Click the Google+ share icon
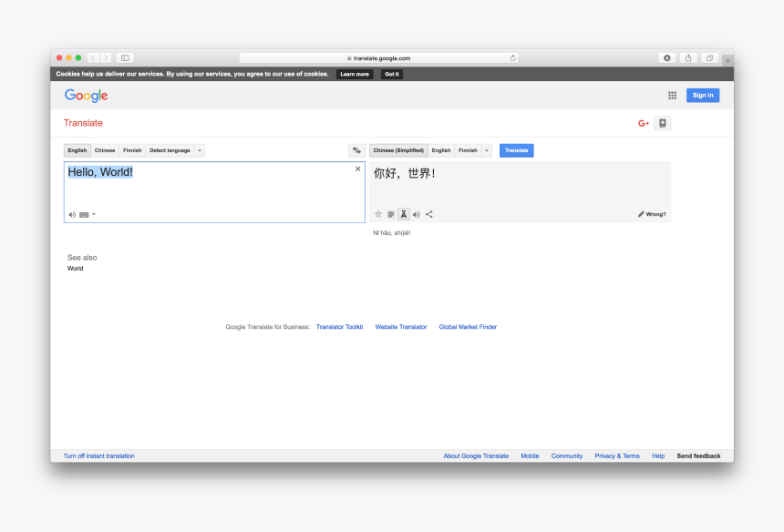This screenshot has width=784, height=532. coord(644,123)
